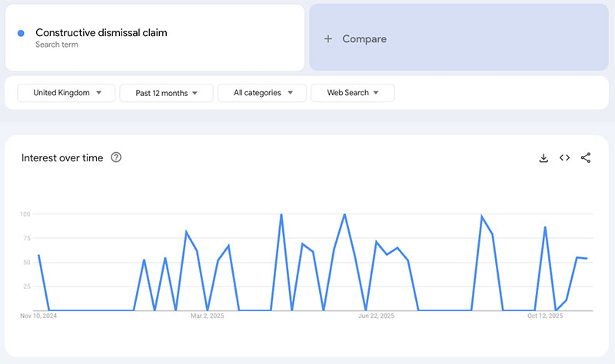Click the 100 value on the y-axis
This screenshot has height=364, width=615.
pos(25,214)
